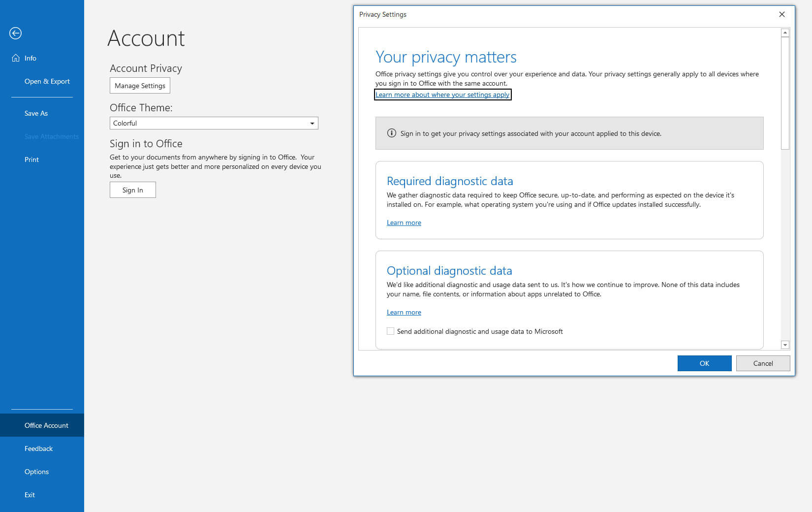Open Learn more under Optional diagnostic data
812x512 pixels.
point(404,312)
